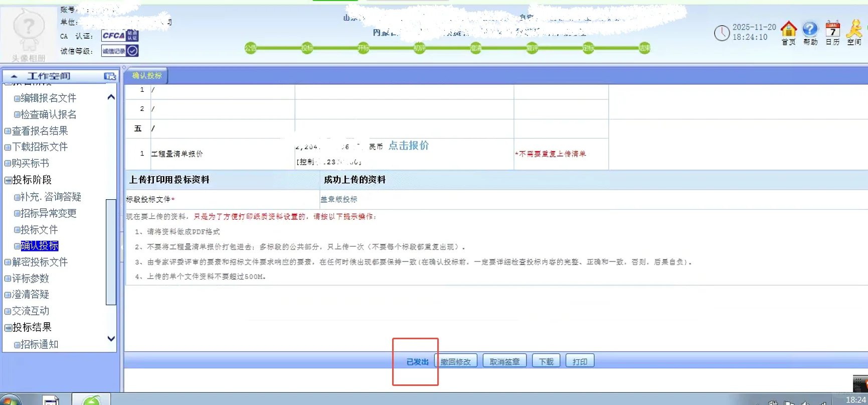Click the 不需要重复上传清单 note

[x=551, y=154]
